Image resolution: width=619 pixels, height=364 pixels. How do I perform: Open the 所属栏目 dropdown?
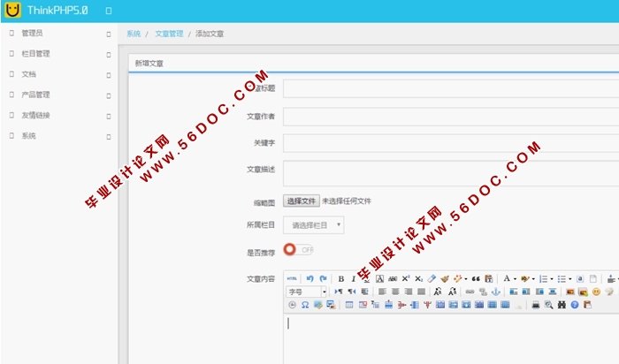[313, 224]
